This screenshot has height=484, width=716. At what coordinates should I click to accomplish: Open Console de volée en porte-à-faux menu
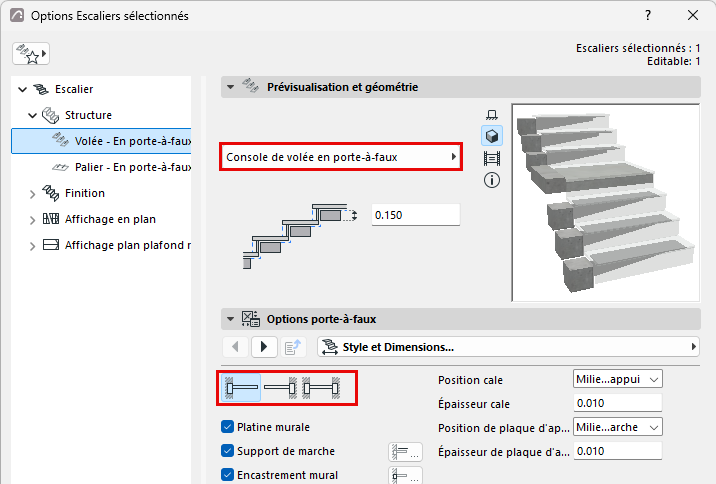[x=341, y=157]
